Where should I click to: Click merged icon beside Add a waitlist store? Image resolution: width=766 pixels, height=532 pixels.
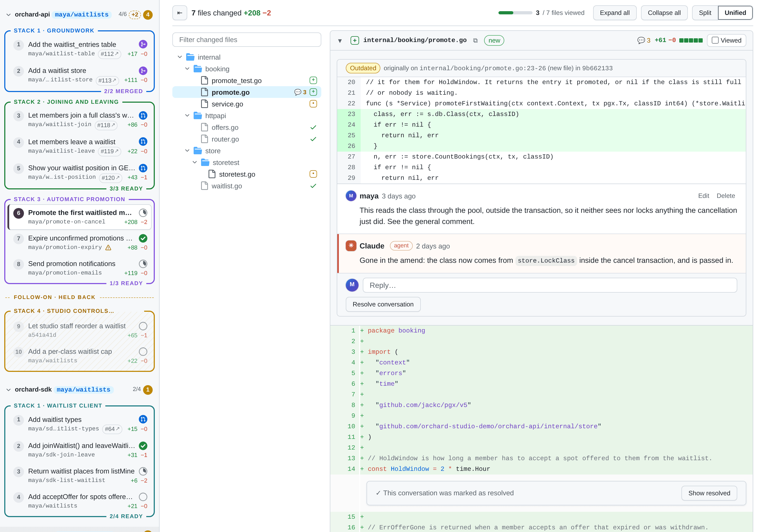(143, 71)
